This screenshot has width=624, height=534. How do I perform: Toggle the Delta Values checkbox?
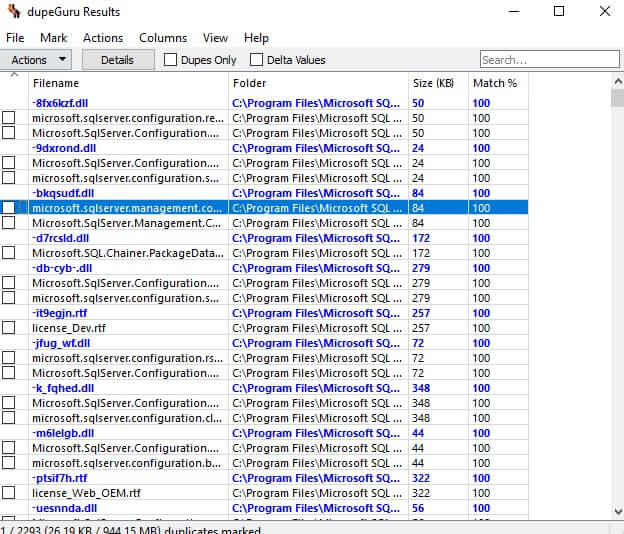pos(257,60)
